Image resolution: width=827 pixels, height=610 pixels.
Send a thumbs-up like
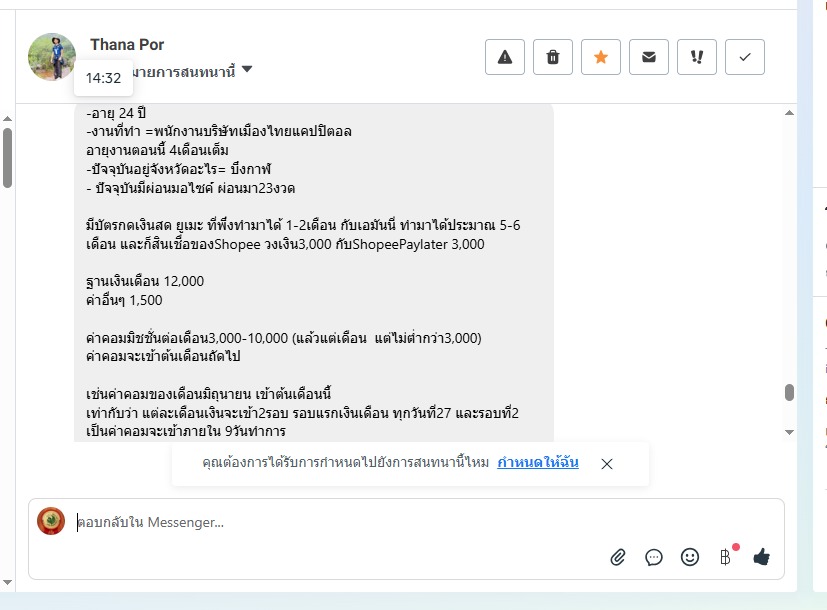[762, 557]
